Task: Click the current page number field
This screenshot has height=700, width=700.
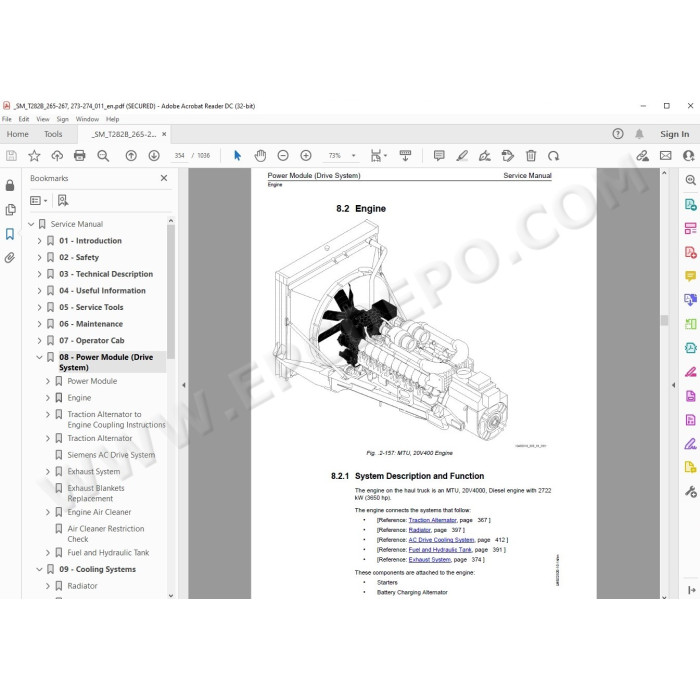Action: click(x=179, y=155)
